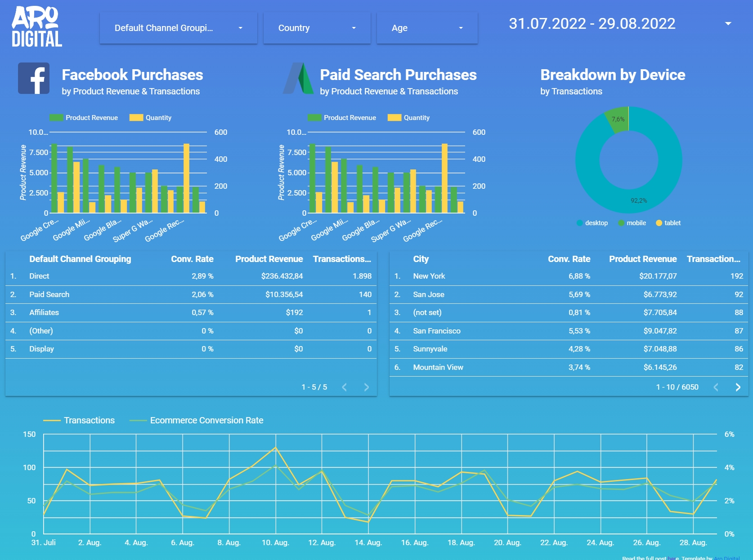The width and height of the screenshot is (753, 560).
Task: Select the New York row in the City table
Action: [x=429, y=276]
